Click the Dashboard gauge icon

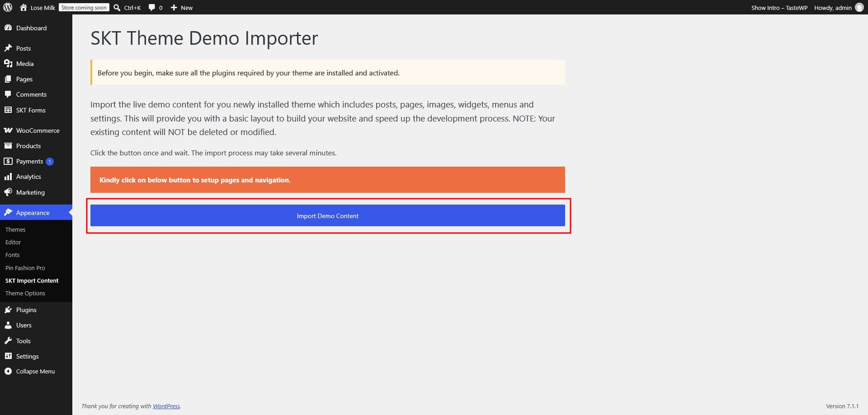(8, 28)
